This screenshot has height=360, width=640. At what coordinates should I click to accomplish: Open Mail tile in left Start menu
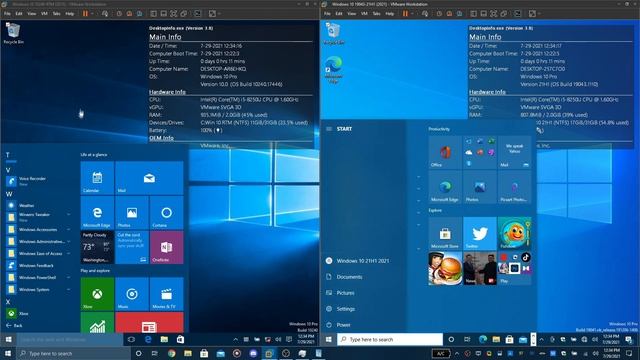(x=149, y=178)
